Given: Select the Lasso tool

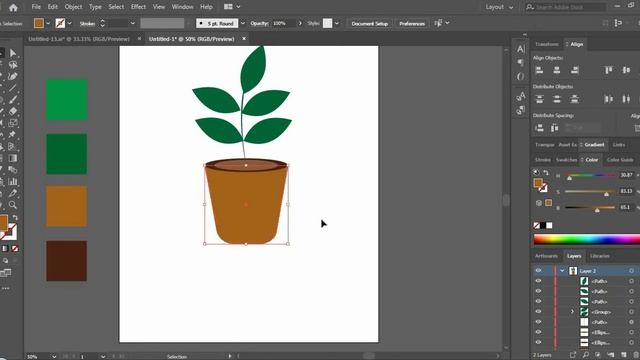Looking at the screenshot, I should (13, 65).
